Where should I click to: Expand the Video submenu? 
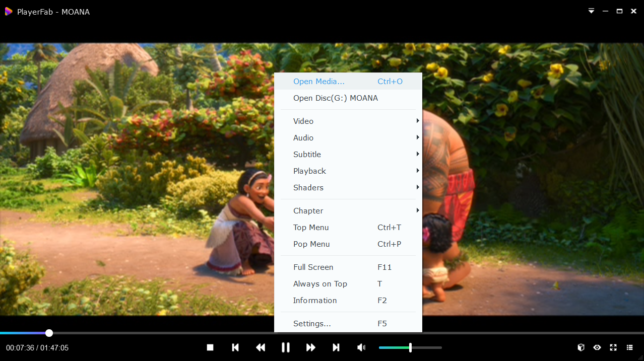point(348,121)
